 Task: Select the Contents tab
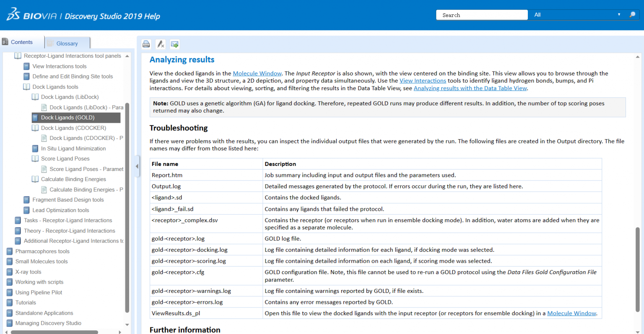22,42
